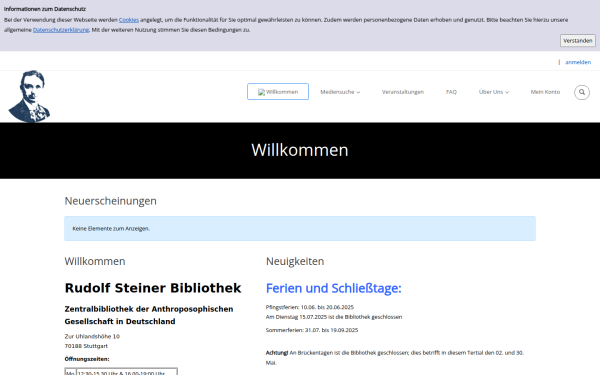This screenshot has height=375, width=600.
Task: Open the Cookies link in privacy notice
Action: 129,20
